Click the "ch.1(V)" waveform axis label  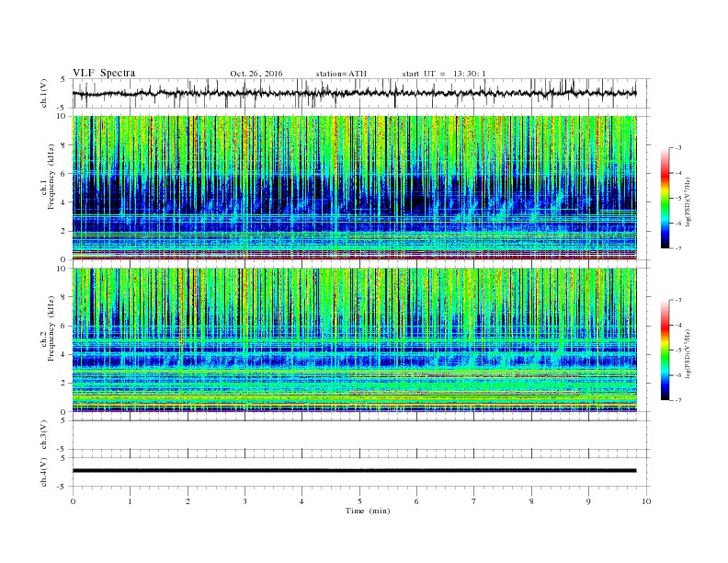pos(44,93)
